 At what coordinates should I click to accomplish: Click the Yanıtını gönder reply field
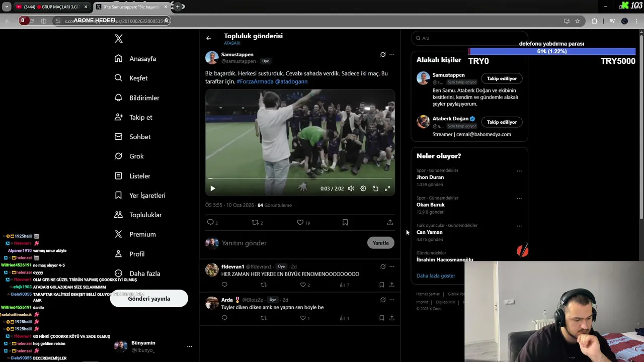292,243
